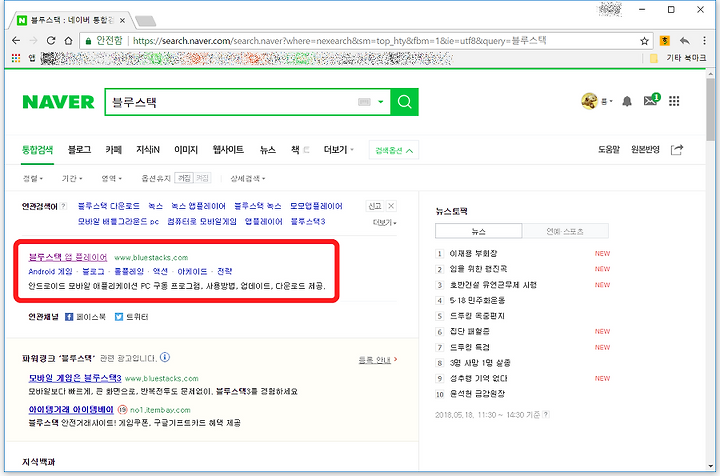Open the apps grid in bookmarks bar

[x=16, y=58]
